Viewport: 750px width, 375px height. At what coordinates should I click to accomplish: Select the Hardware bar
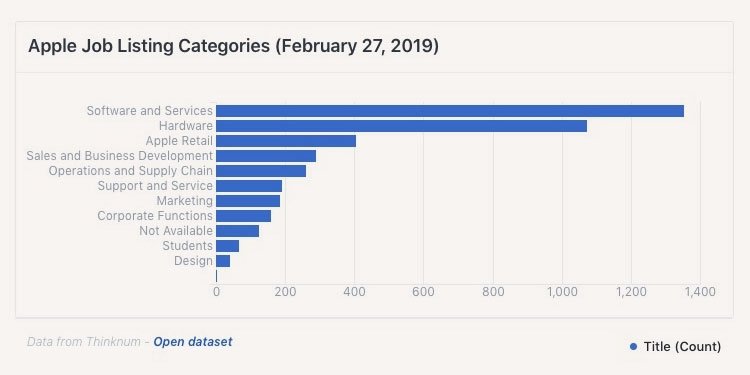pos(401,126)
